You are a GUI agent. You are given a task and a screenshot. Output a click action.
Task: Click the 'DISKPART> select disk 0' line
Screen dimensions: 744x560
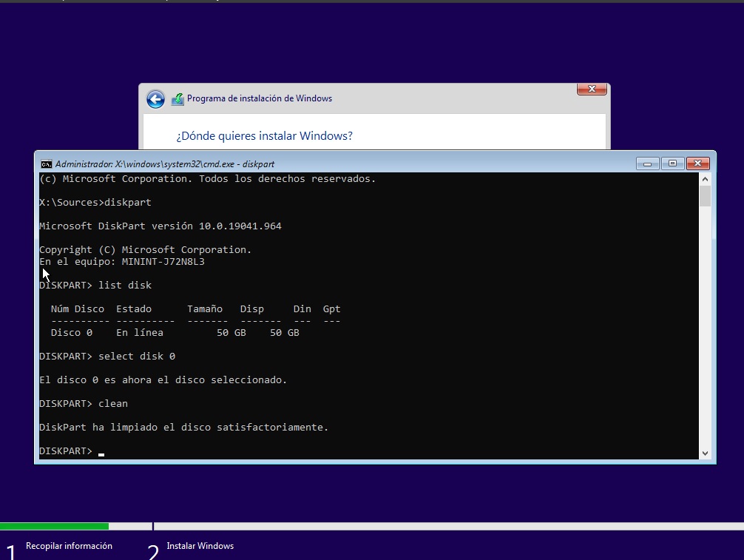click(107, 357)
